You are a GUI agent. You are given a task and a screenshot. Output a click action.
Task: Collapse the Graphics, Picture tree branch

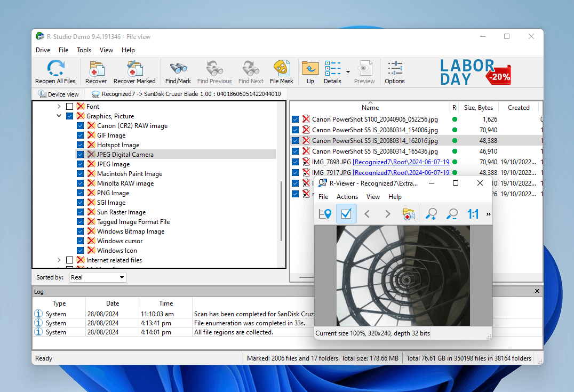pyautogui.click(x=59, y=116)
